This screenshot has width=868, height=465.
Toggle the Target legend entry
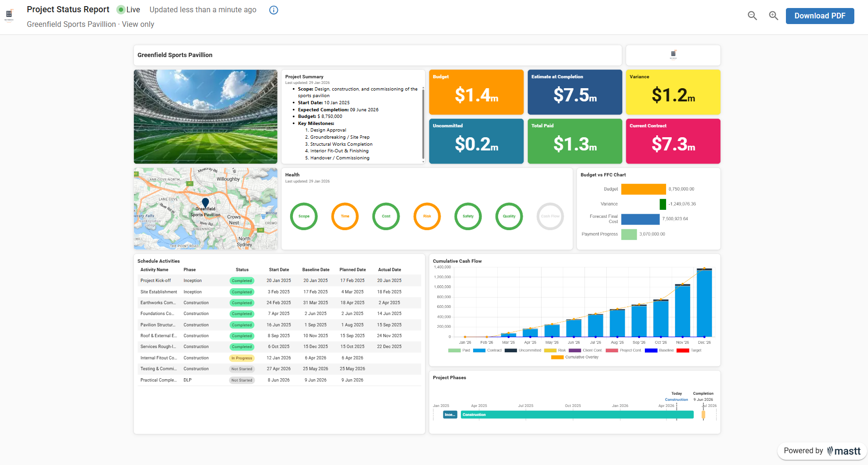pyautogui.click(x=689, y=350)
